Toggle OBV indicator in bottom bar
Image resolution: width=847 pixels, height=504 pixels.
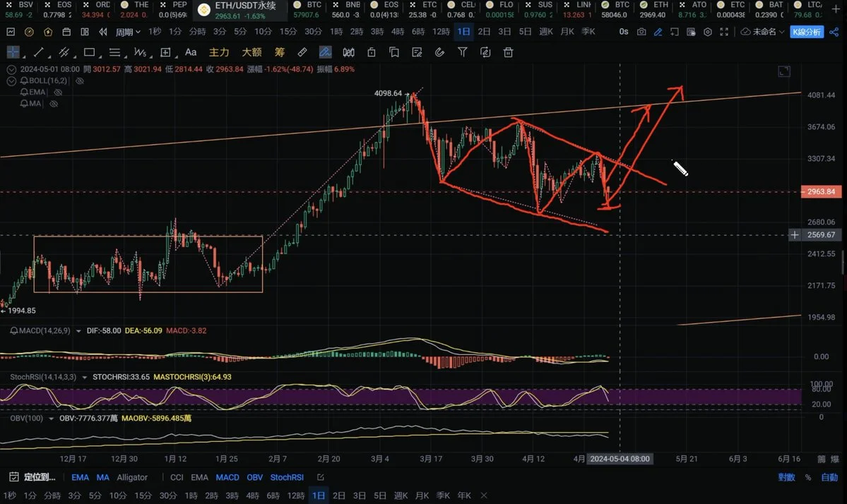255,478
